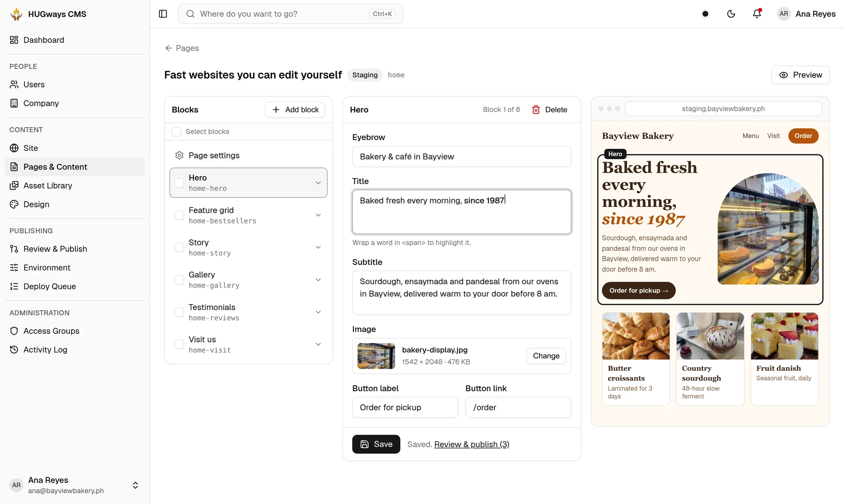The height and width of the screenshot is (504, 844).
Task: Check the Story block checkbox
Action: (x=179, y=248)
